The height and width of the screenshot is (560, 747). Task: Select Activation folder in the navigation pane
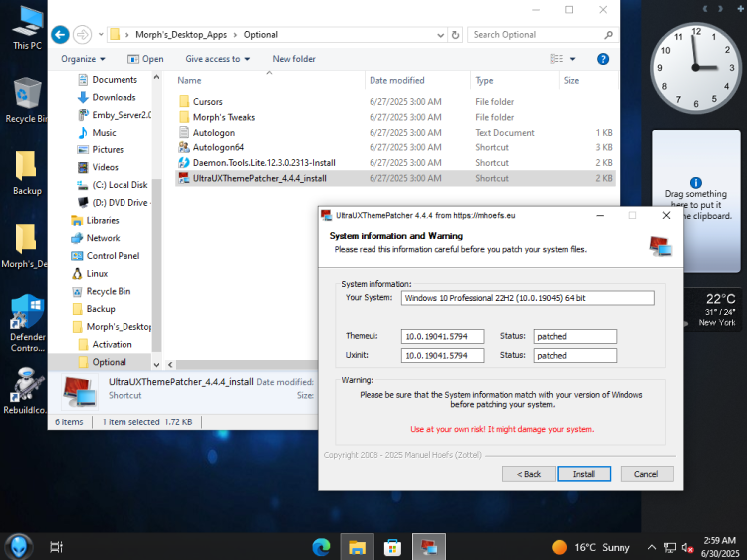tap(106, 344)
